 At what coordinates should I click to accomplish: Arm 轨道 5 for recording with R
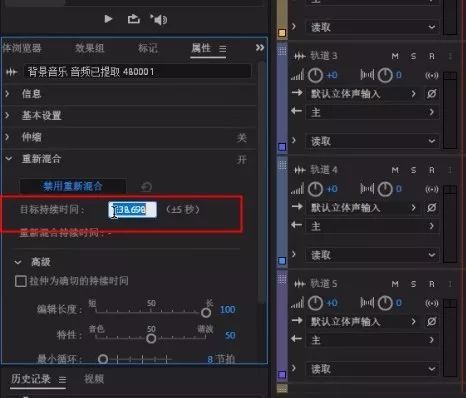432,284
